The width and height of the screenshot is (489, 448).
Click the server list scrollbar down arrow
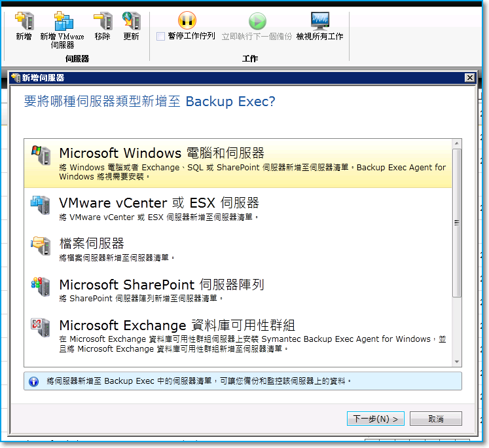457,362
